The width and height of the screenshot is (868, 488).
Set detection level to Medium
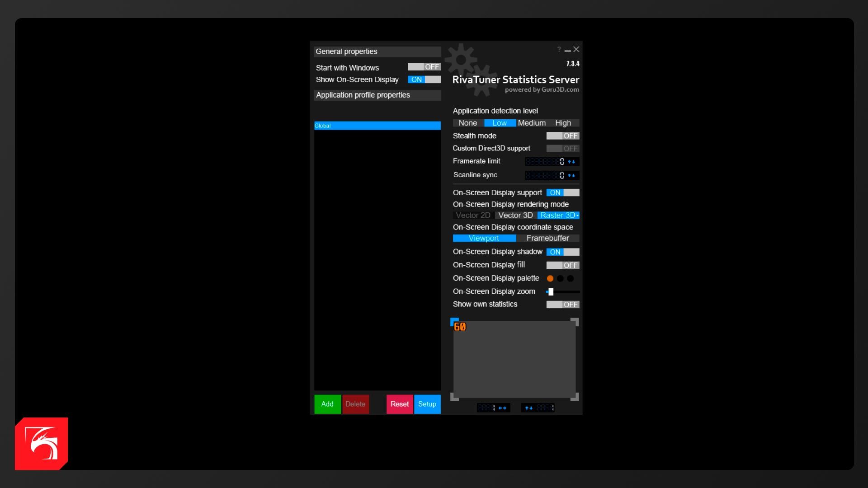(532, 123)
